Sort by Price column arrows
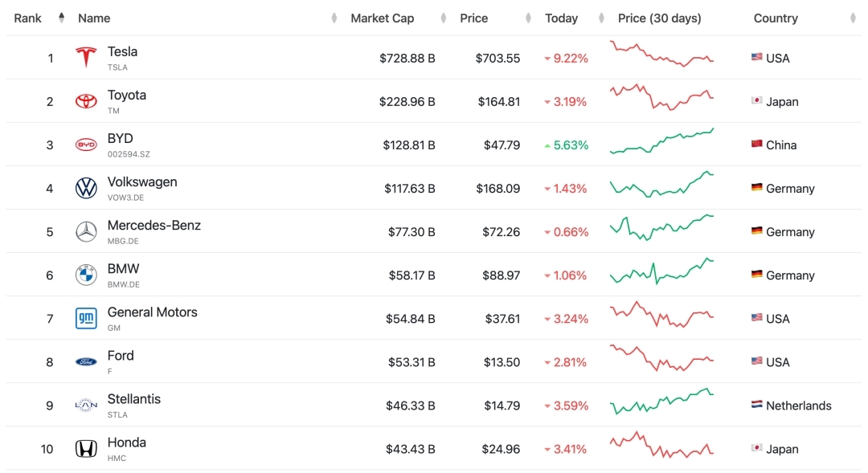Viewport: 868px width, 473px height. tap(528, 18)
